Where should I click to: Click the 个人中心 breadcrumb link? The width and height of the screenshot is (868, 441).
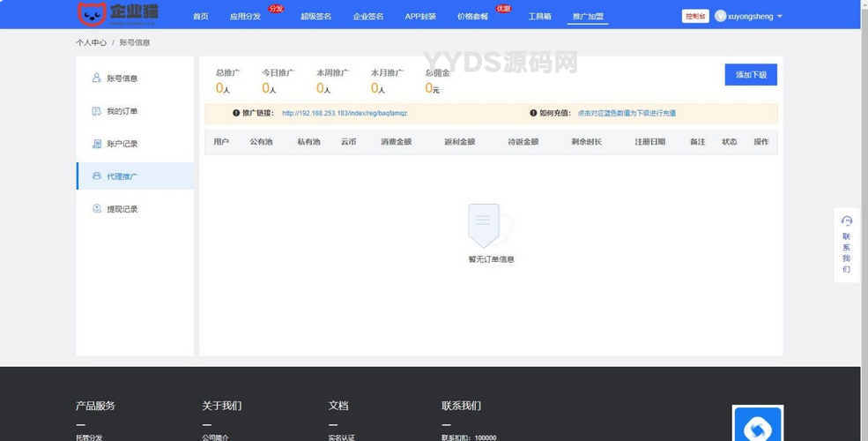tap(91, 42)
